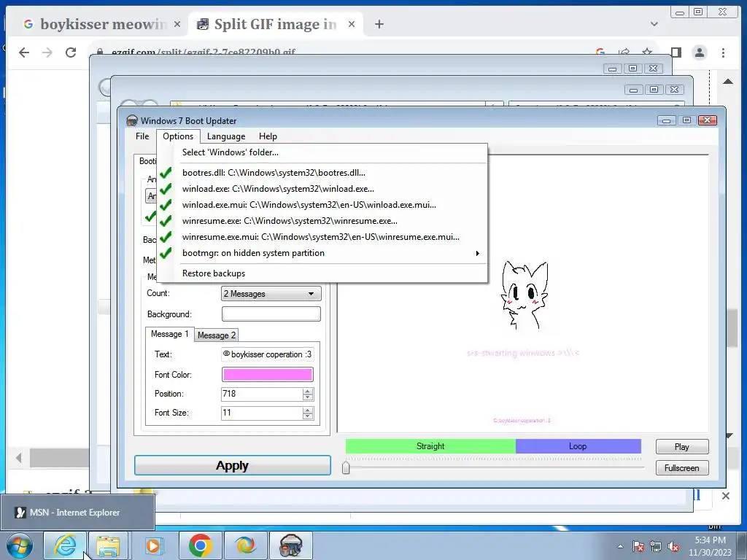This screenshot has height=560, width=747.
Task: Expand the bootmgr hidden partition submenu
Action: tap(322, 253)
